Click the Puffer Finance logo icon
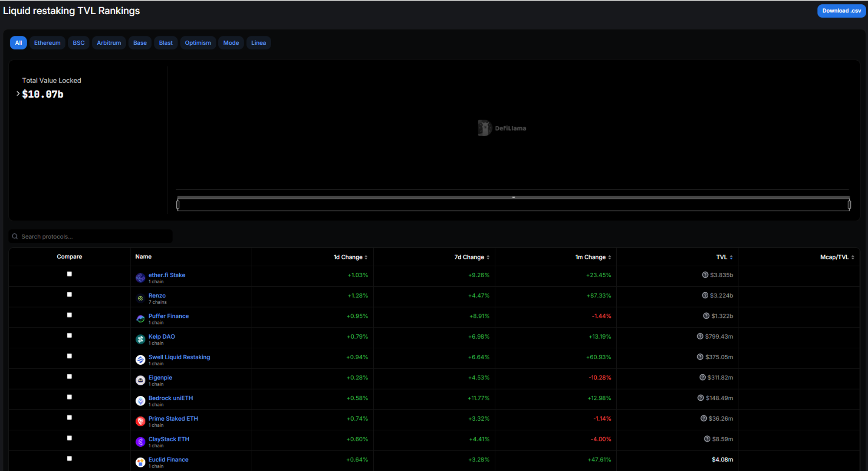Screen dimensions: 868x471 click(x=140, y=319)
